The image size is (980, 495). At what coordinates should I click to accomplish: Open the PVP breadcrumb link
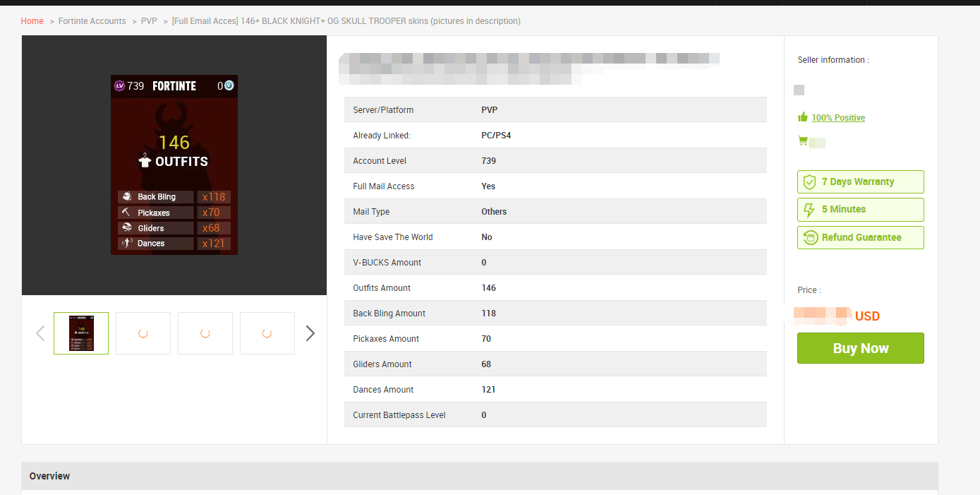coord(149,21)
